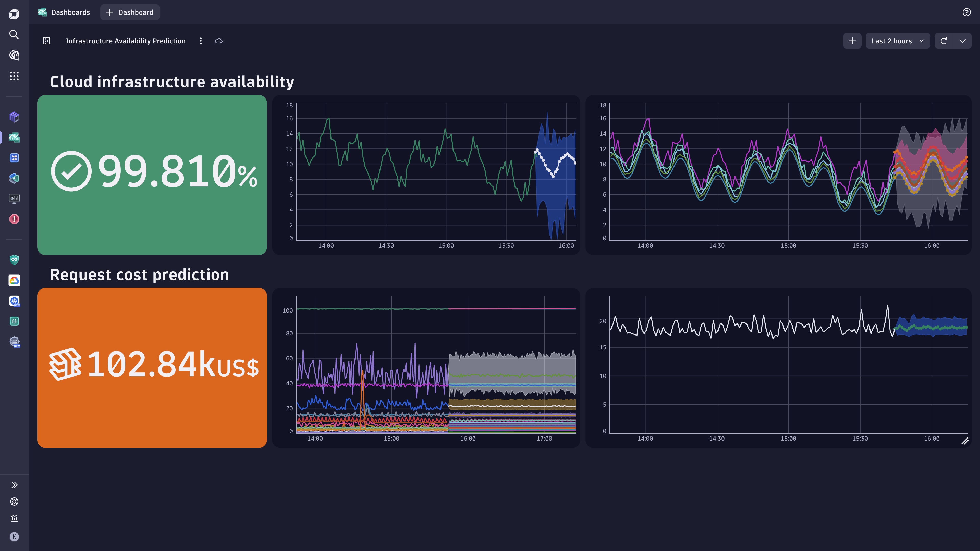Add a new tile with plus button
980x551 pixels.
point(852,41)
